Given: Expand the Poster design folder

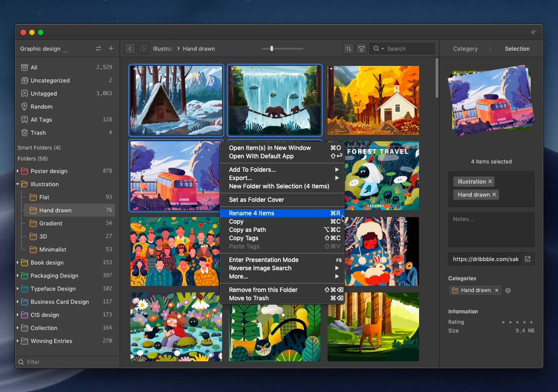Looking at the screenshot, I should (18, 171).
